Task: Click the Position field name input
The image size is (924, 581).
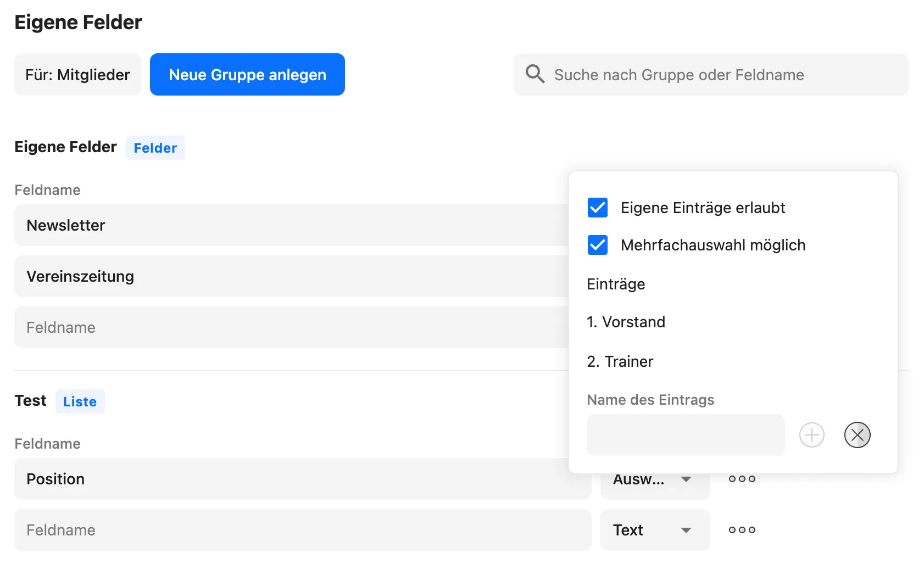Action: 303,479
